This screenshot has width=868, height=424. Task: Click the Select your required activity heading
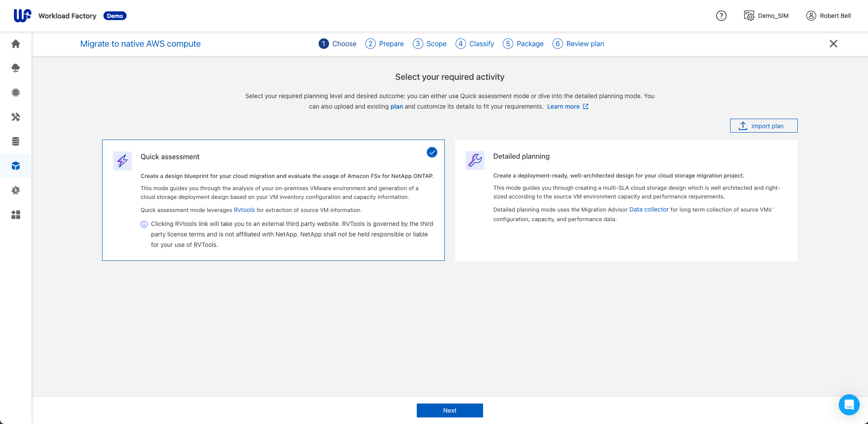pyautogui.click(x=450, y=77)
